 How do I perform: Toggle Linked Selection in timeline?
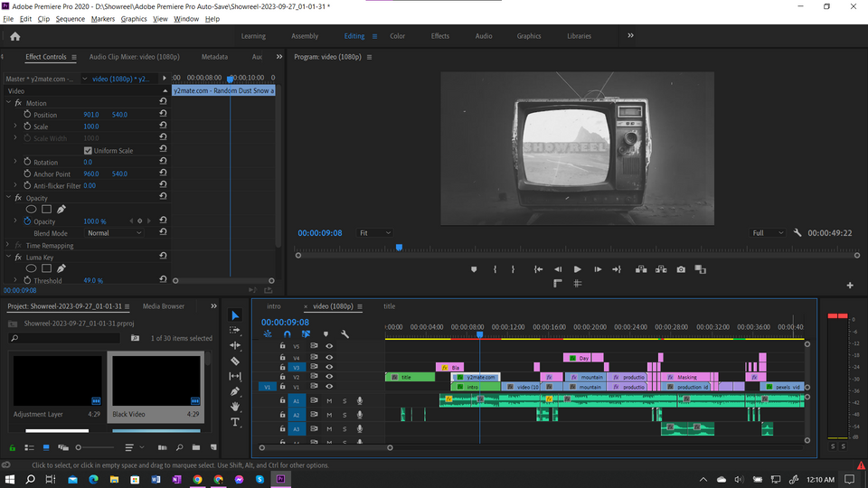[306, 334]
